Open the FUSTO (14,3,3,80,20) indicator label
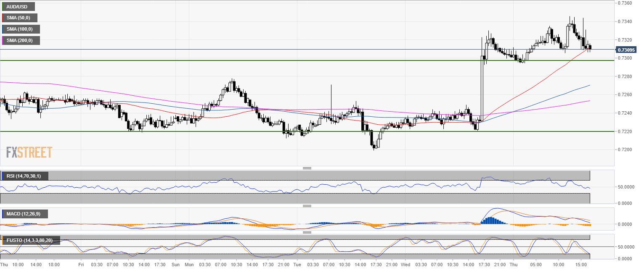644x270 pixels. (x=31, y=241)
